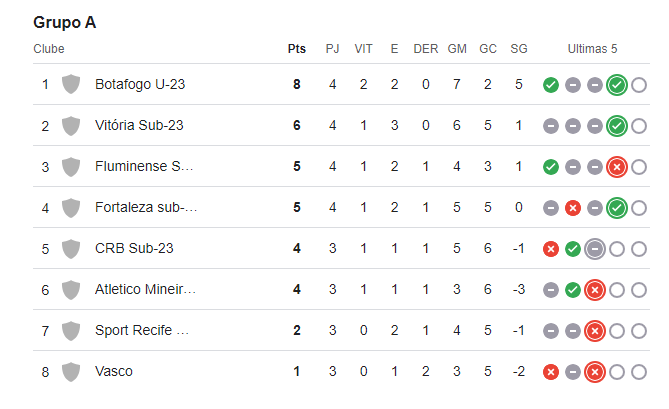This screenshot has height=409, width=669.
Task: Click CRB Sub-23's highlighted grey draw icon
Action: click(x=595, y=249)
